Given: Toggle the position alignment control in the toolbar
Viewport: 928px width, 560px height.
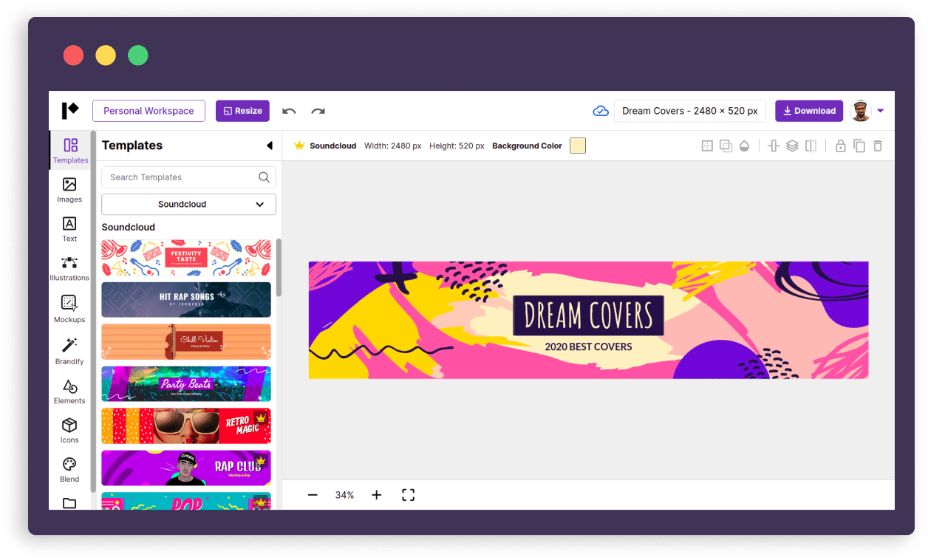Looking at the screenshot, I should (773, 146).
